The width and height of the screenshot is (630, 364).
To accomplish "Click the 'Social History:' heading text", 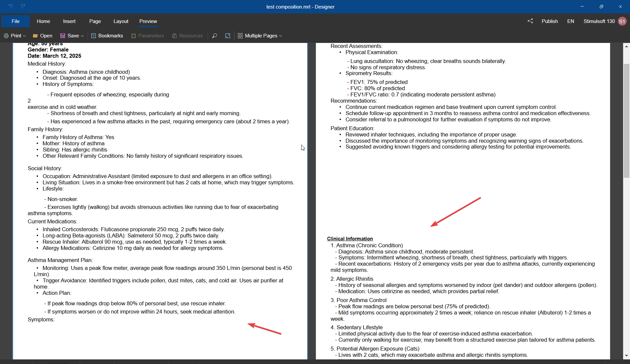I will (x=45, y=168).
